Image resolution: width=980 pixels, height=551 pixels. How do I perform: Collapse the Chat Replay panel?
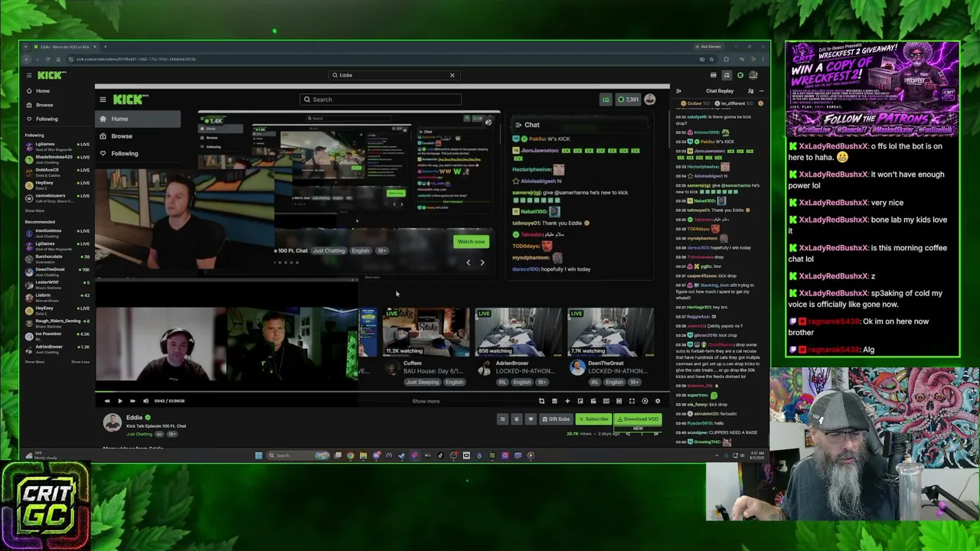[x=679, y=91]
